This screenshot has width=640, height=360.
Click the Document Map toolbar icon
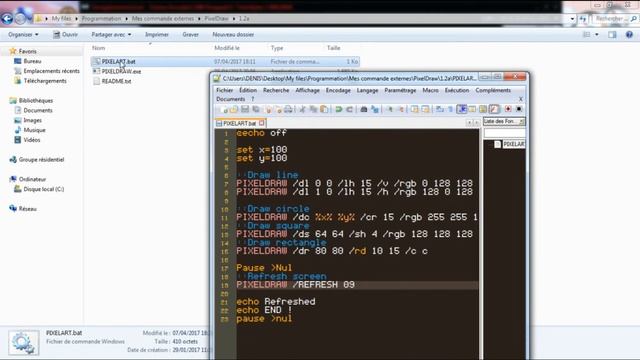click(x=484, y=109)
